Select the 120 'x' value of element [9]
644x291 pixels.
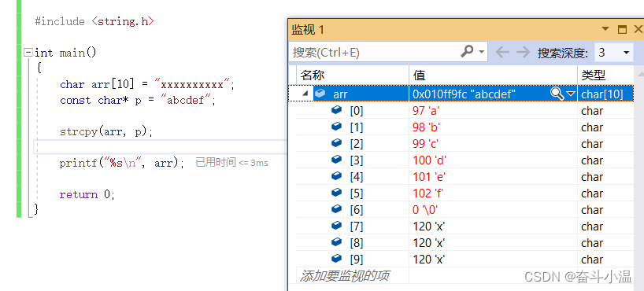(429, 259)
